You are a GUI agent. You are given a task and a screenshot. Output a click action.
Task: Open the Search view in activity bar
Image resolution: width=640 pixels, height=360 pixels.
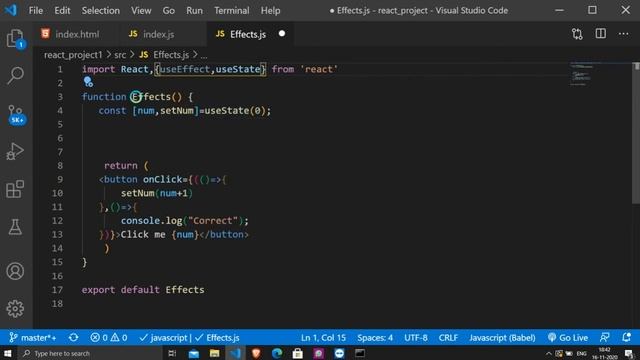tap(16, 76)
